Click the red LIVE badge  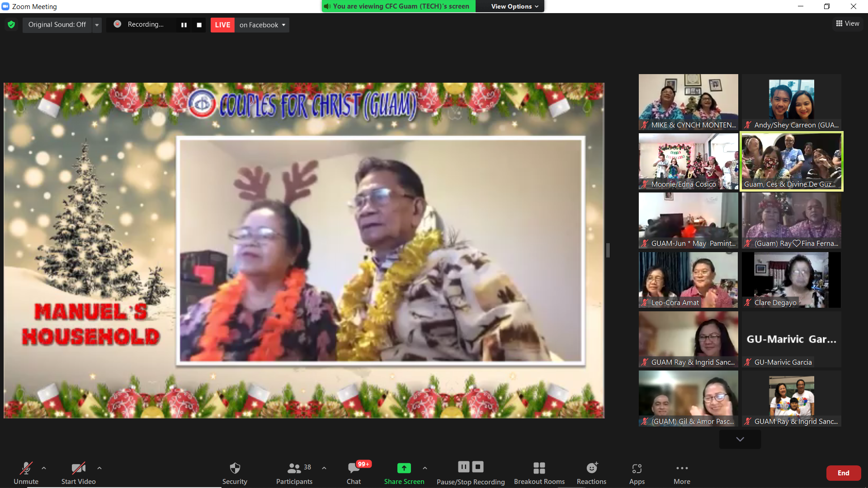[222, 25]
